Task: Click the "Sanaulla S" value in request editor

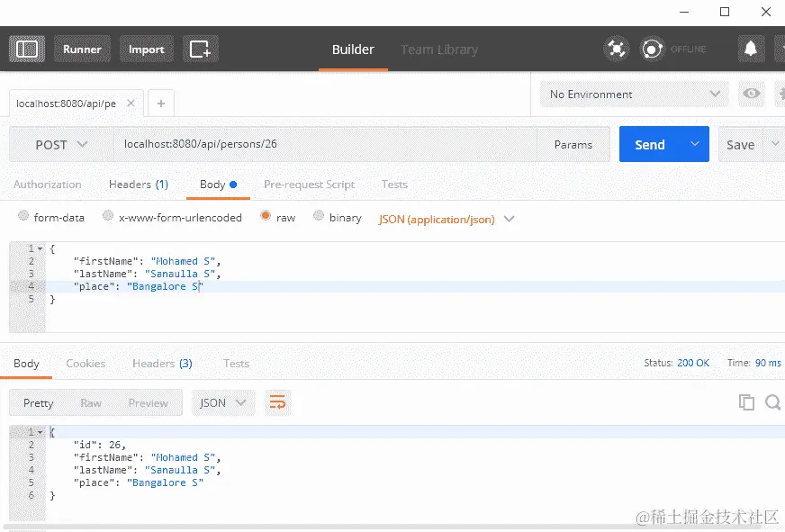Action: point(180,274)
